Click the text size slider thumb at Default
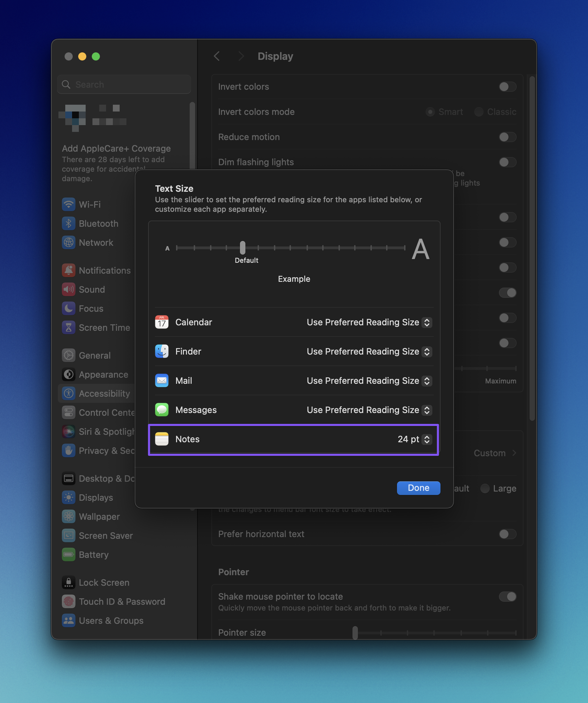The image size is (588, 703). click(242, 248)
